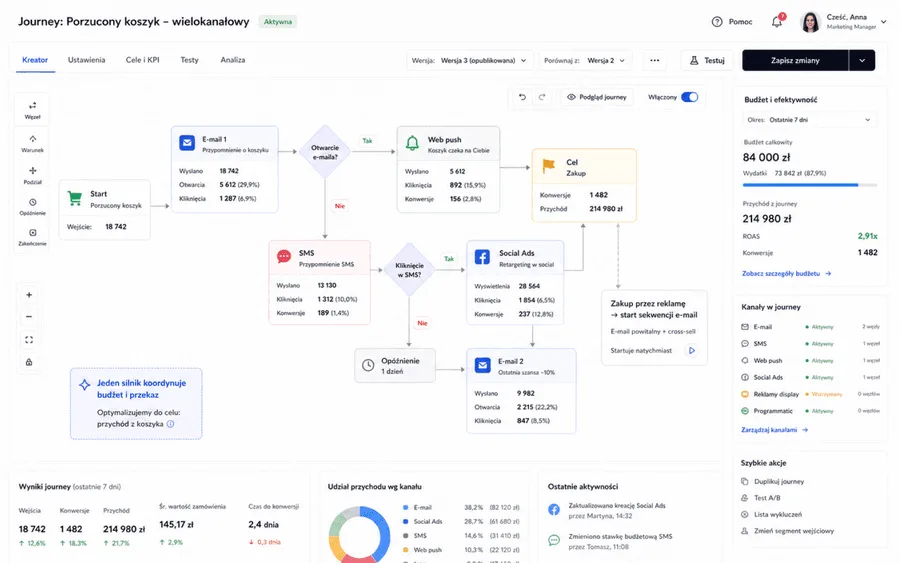Click the E-mail 2 envelope icon

pos(483,365)
